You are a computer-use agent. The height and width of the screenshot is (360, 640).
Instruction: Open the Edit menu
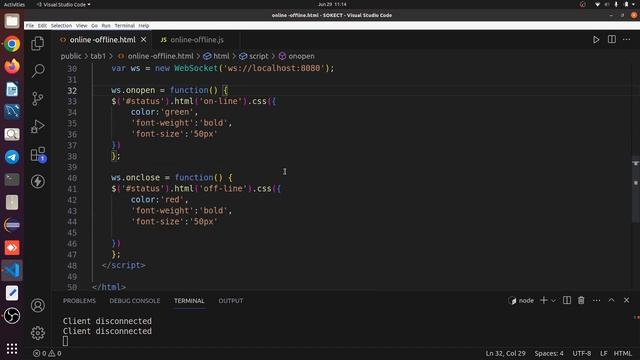(42, 25)
